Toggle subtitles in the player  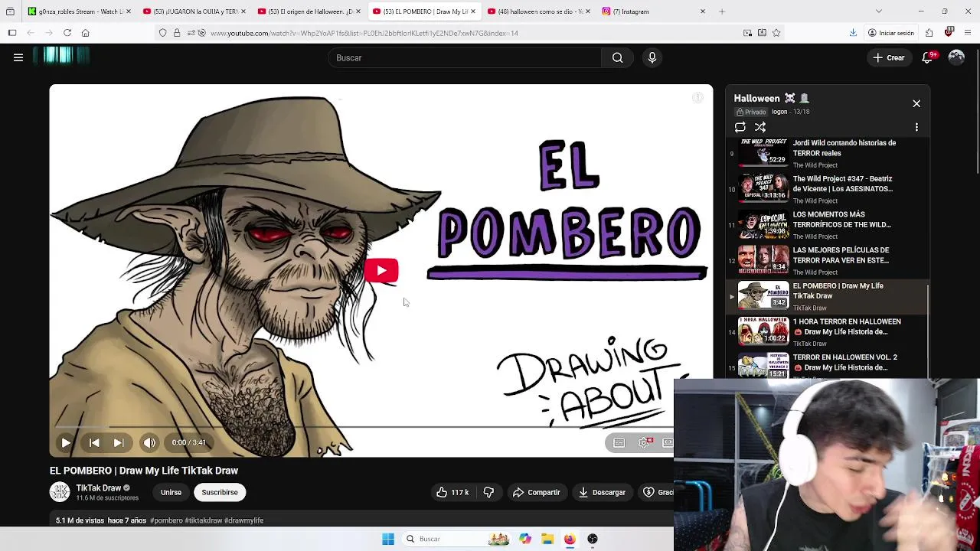point(619,442)
